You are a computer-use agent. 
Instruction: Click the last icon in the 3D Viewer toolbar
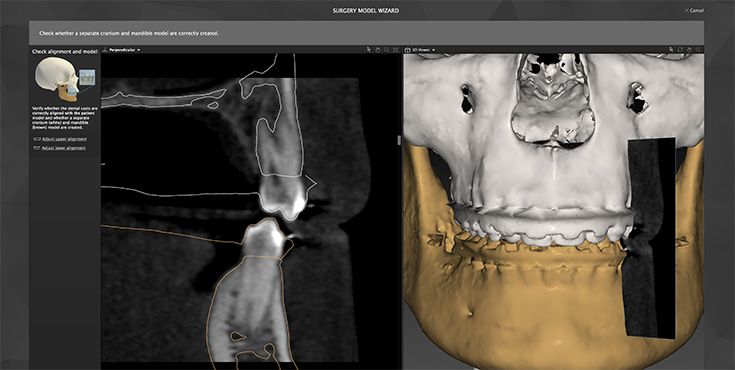[x=698, y=49]
